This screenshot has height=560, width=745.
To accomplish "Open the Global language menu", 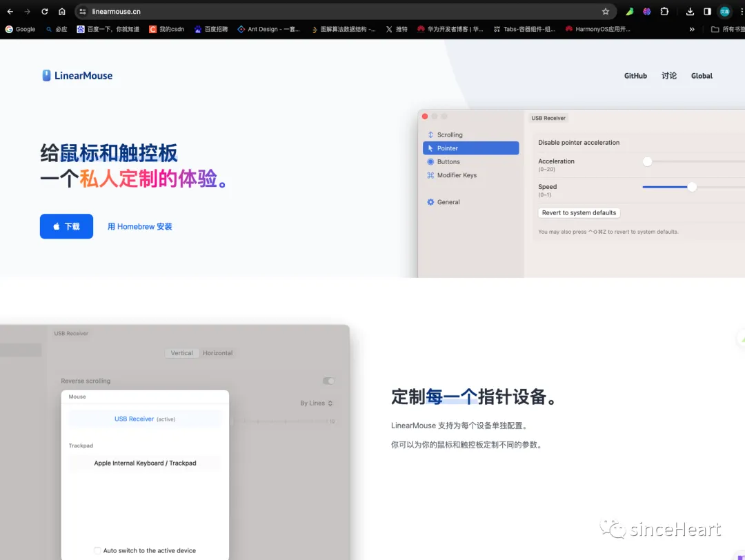I will tap(702, 76).
